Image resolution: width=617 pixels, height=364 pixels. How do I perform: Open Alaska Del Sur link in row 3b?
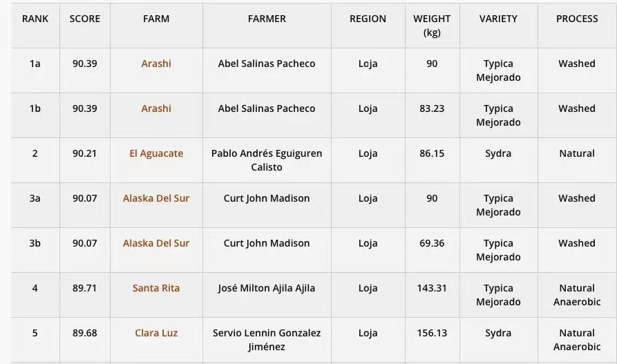(x=156, y=243)
